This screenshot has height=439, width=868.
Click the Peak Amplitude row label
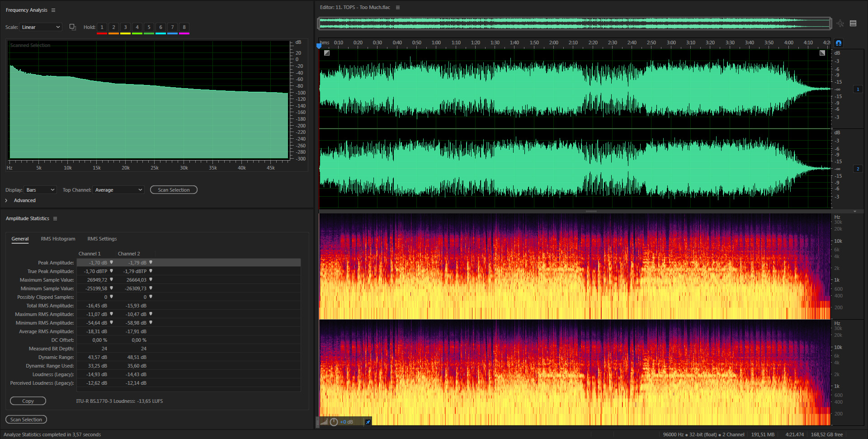click(x=56, y=263)
